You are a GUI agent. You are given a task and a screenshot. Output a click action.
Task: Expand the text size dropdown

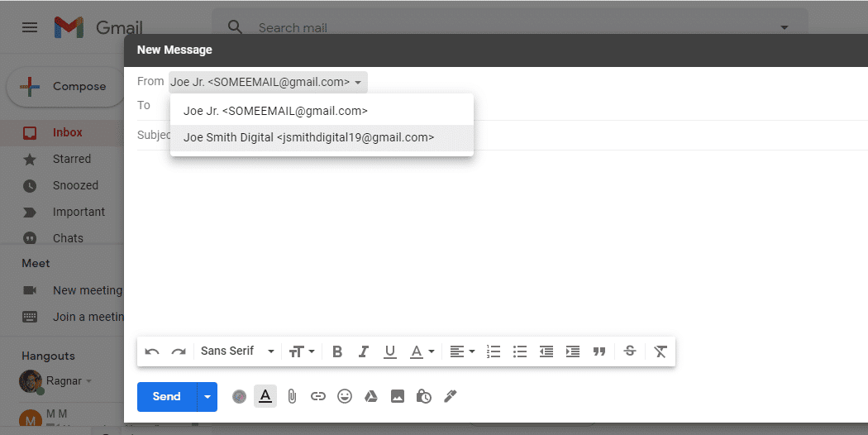(302, 351)
